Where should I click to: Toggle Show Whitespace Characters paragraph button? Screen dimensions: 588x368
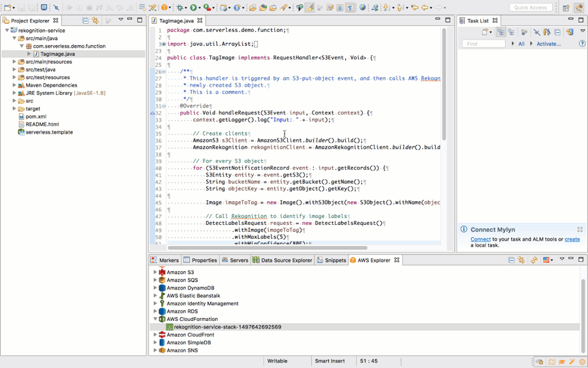(x=350, y=7)
